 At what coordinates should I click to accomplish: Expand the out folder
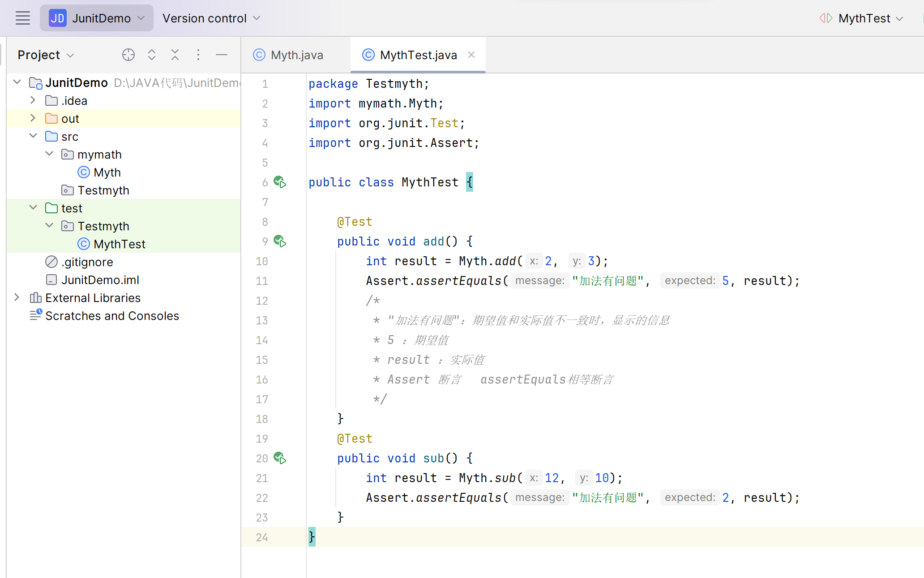click(x=33, y=118)
